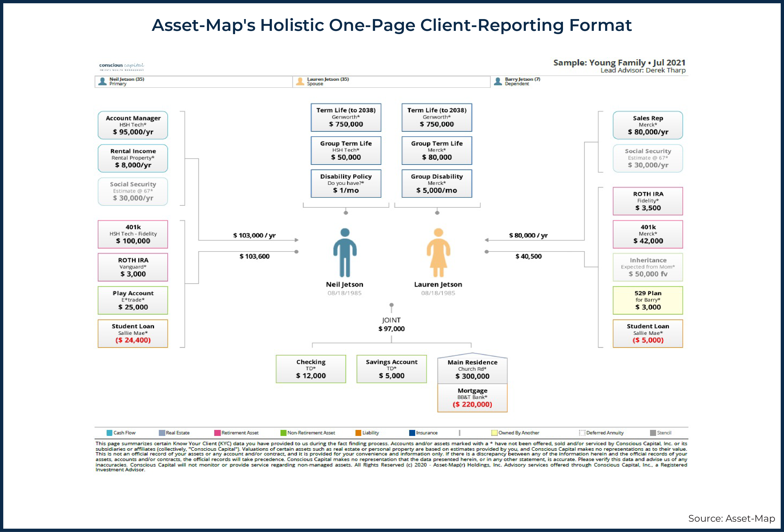Click the $ 103,000 / yr income label

[x=254, y=235]
